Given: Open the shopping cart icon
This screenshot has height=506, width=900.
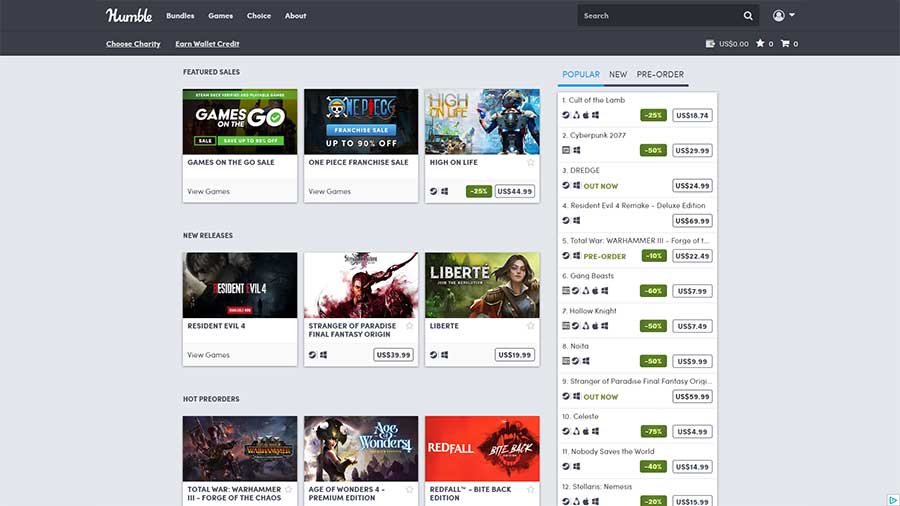Looking at the screenshot, I should pos(785,43).
